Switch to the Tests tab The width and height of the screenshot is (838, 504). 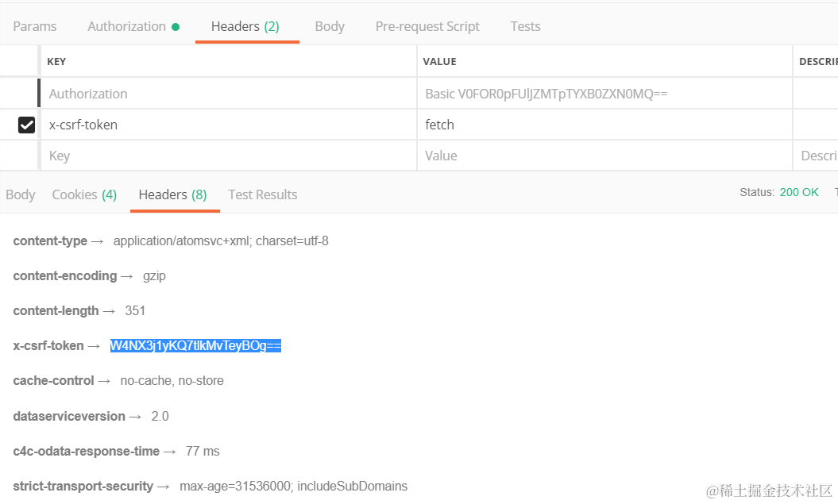coord(525,26)
